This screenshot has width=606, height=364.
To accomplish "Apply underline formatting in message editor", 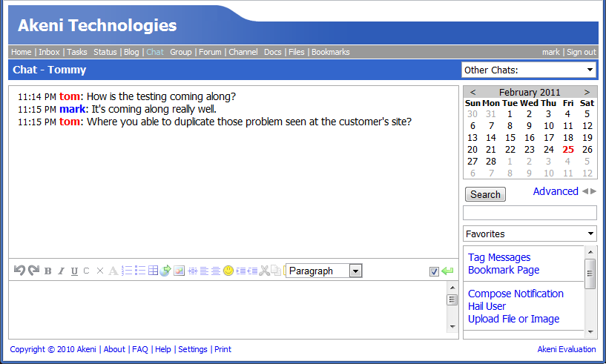I will 74,271.
